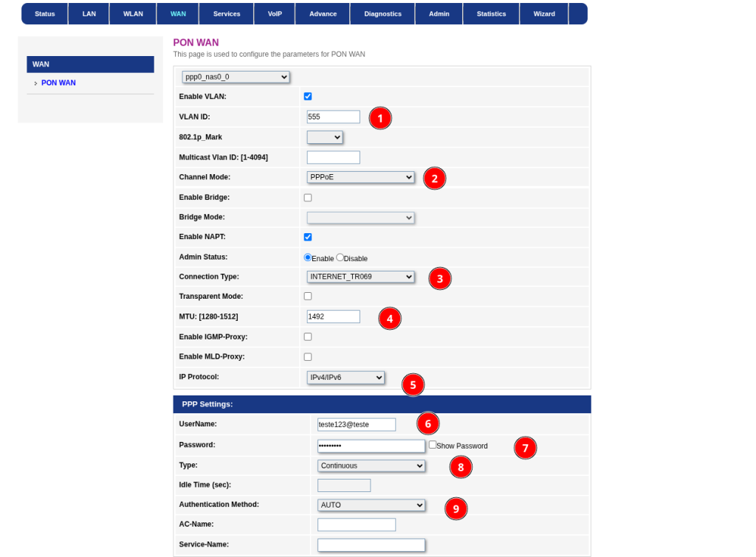
Task: Switch to the Diagnostics tab
Action: tap(383, 14)
